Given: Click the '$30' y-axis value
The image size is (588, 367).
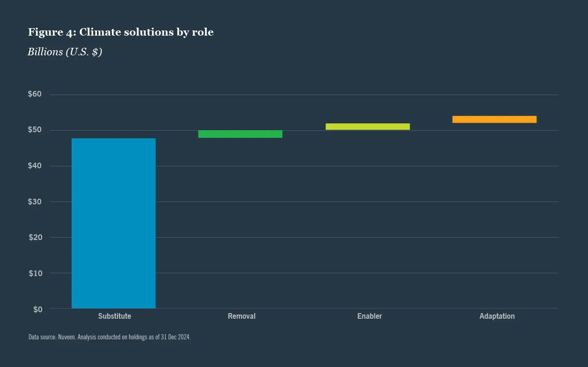Looking at the screenshot, I should click(x=35, y=202).
